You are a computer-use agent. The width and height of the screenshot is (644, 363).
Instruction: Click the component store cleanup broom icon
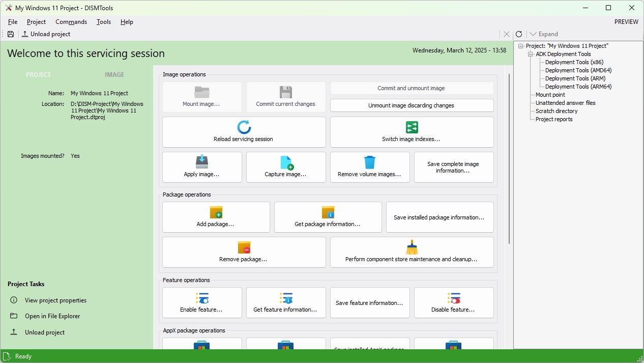click(412, 247)
